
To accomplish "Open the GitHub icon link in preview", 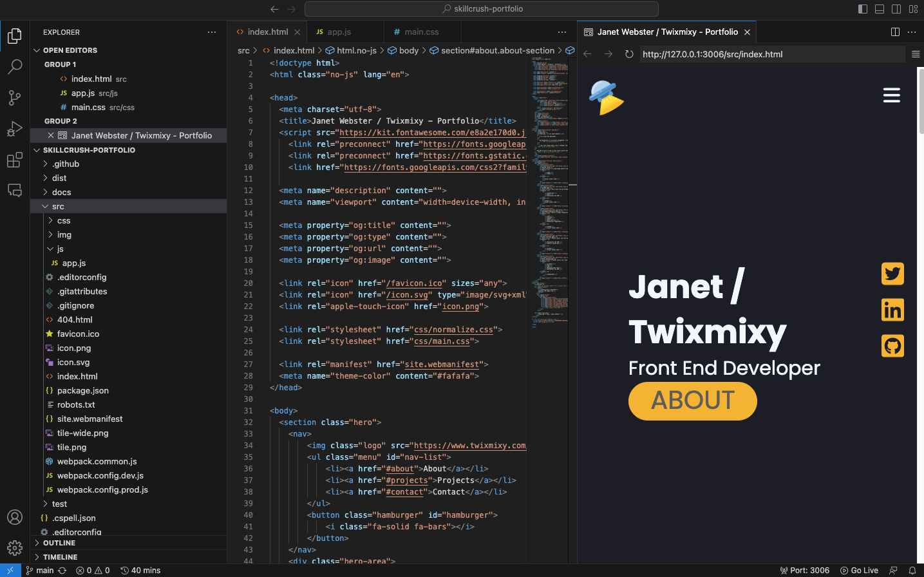I will coord(892,346).
